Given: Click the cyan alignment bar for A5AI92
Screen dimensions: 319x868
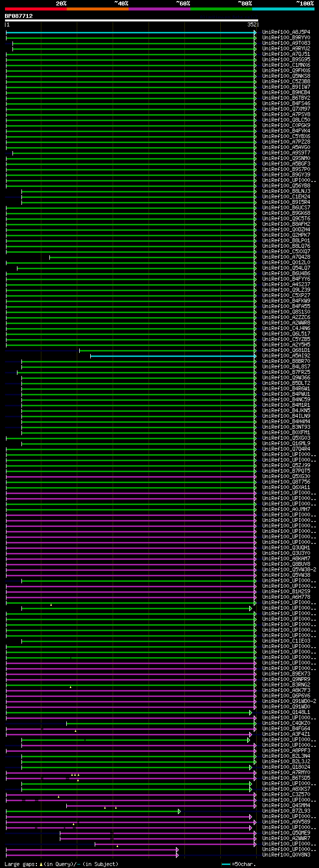Looking at the screenshot, I should point(173,356).
